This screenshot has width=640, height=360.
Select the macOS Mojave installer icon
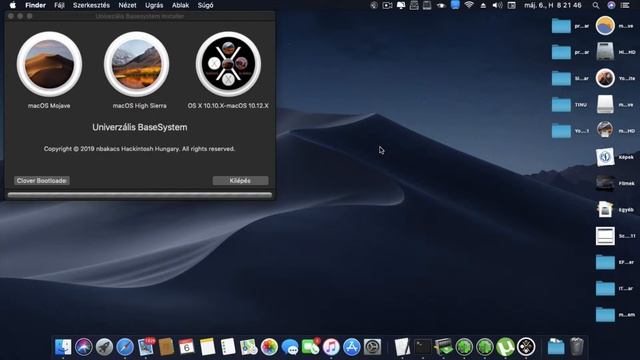pyautogui.click(x=49, y=64)
